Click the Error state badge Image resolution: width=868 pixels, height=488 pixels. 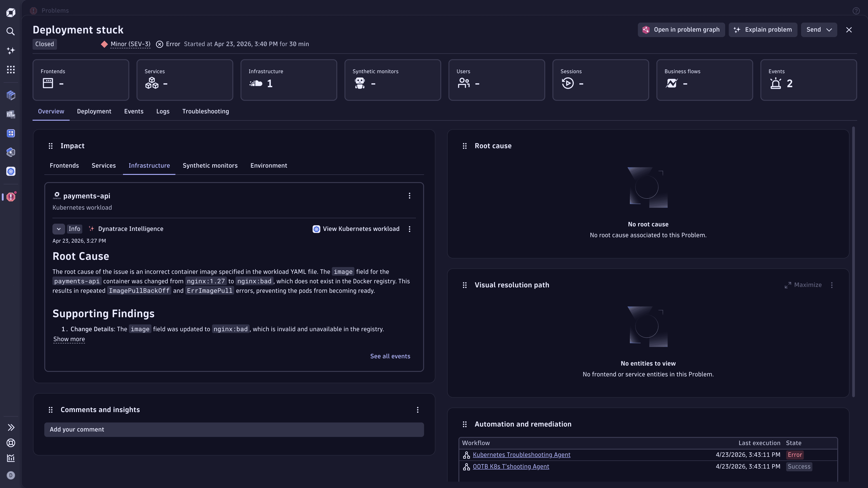pos(795,455)
